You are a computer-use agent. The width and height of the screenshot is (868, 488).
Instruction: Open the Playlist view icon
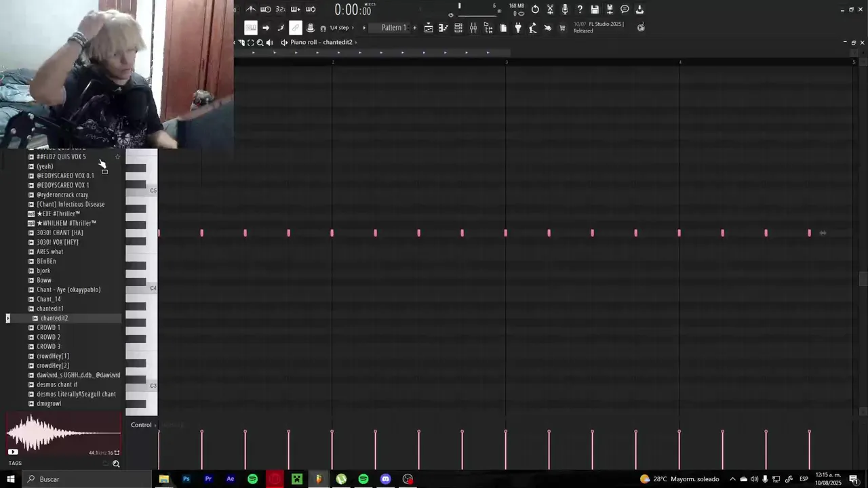click(429, 28)
